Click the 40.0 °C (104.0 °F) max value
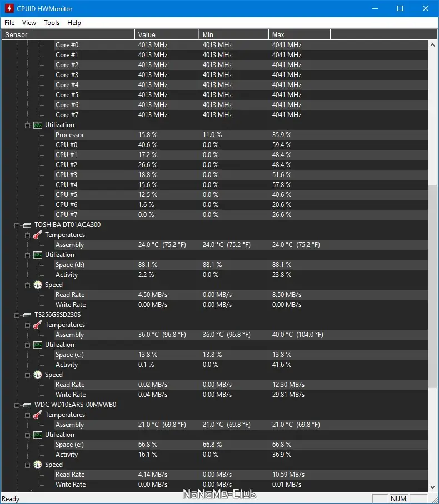Viewport: 439px width, 504px height. pyautogui.click(x=297, y=335)
